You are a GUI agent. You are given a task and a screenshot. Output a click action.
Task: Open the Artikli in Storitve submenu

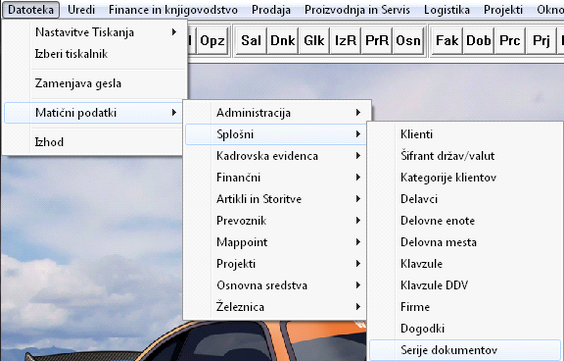(x=276, y=199)
